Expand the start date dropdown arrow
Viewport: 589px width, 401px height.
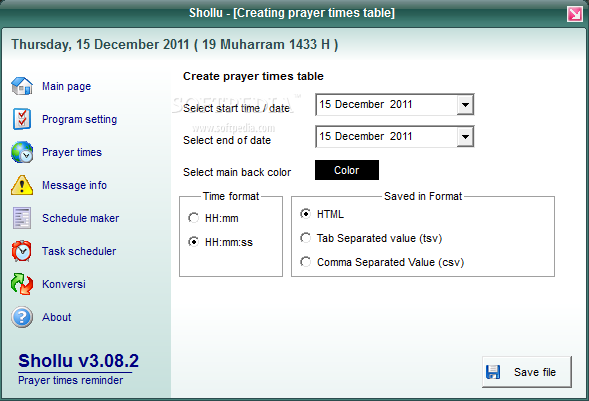click(x=465, y=104)
